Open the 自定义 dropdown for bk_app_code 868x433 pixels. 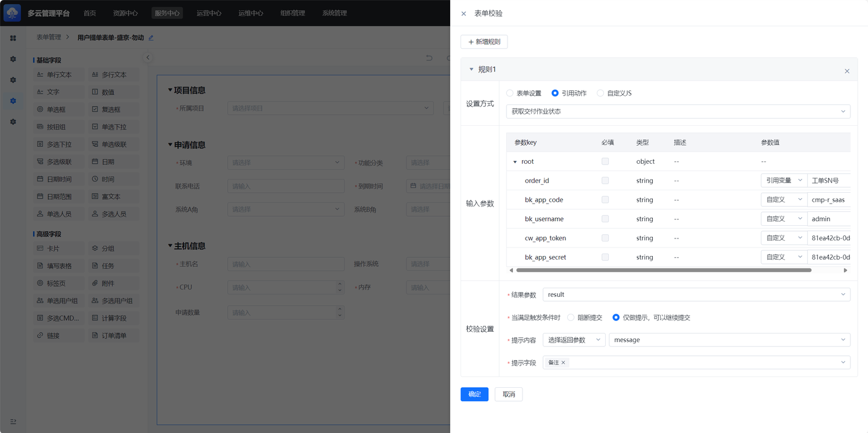click(x=784, y=200)
